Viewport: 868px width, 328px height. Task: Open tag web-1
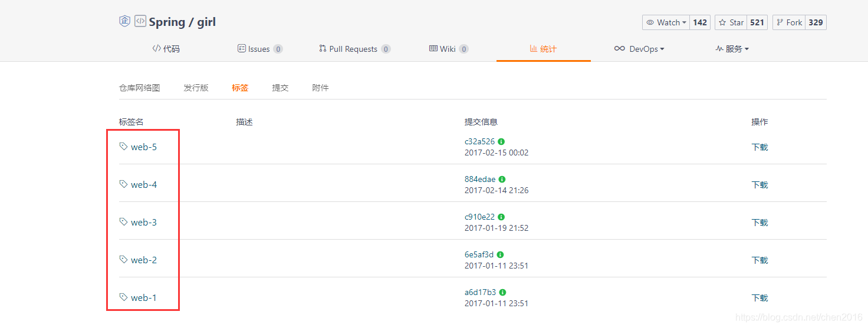pyautogui.click(x=144, y=298)
